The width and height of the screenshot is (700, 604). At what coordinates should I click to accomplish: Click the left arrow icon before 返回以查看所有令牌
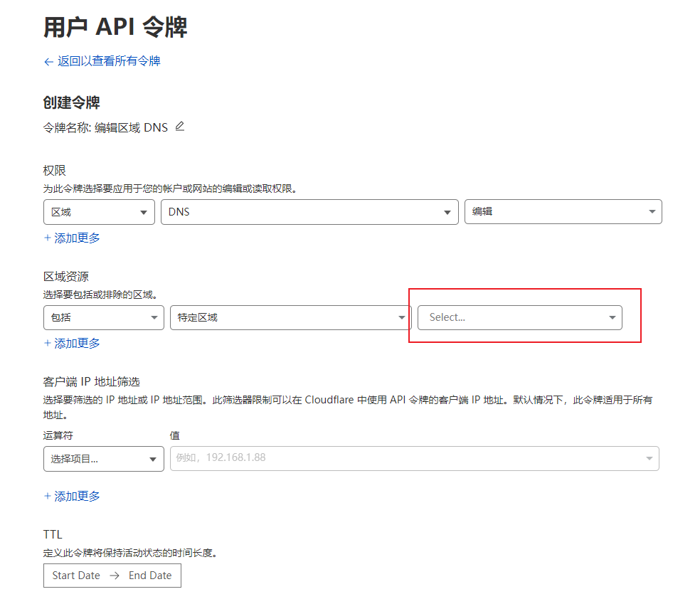[x=48, y=62]
